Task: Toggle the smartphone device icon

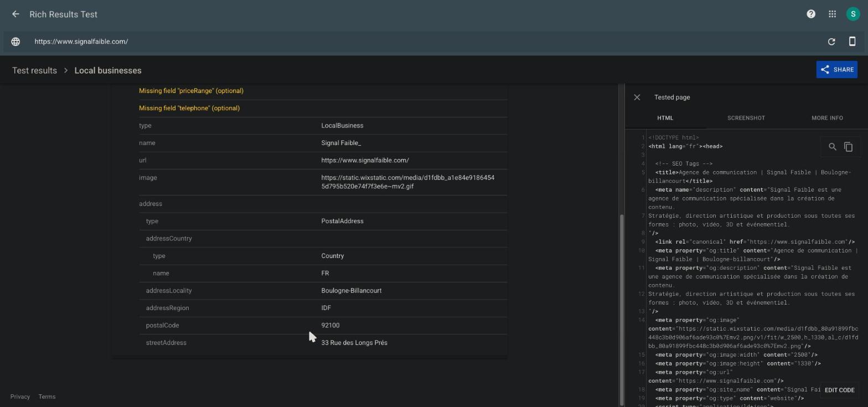Action: click(x=852, y=42)
